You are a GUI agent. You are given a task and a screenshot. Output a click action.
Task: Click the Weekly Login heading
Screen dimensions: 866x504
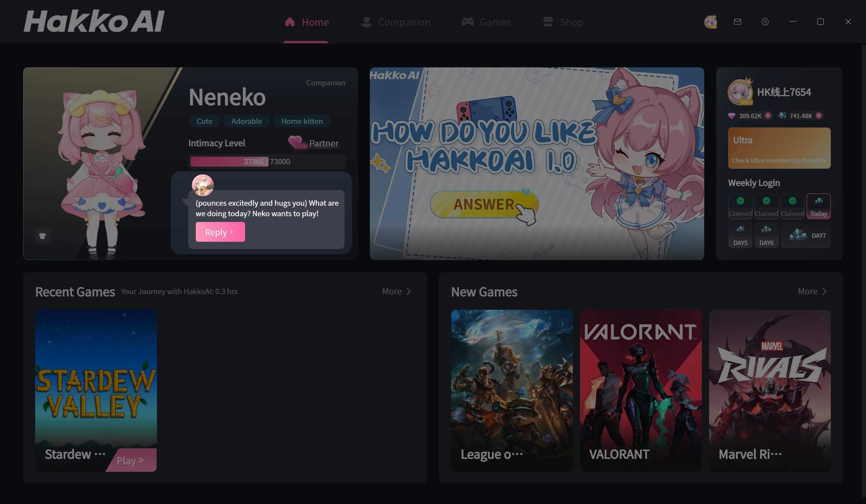pyautogui.click(x=754, y=183)
